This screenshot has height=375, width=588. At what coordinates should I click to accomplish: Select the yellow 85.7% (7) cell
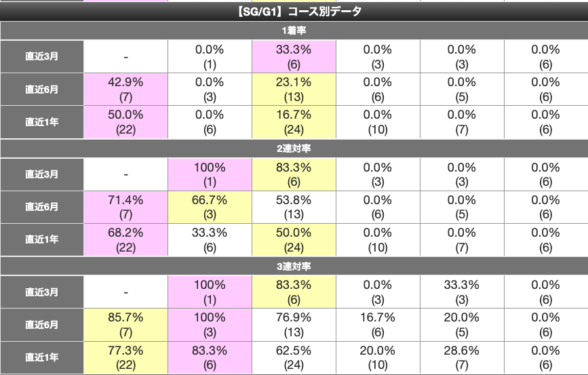tap(125, 325)
